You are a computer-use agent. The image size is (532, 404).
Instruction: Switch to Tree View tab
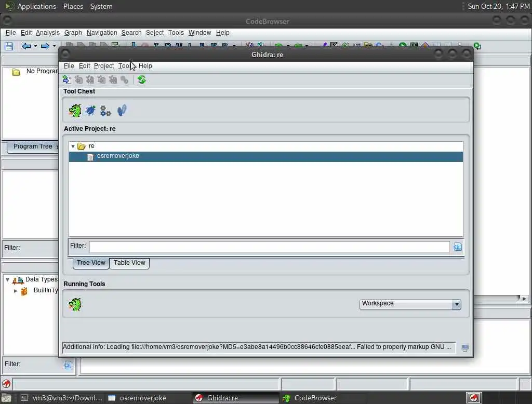[x=91, y=263]
